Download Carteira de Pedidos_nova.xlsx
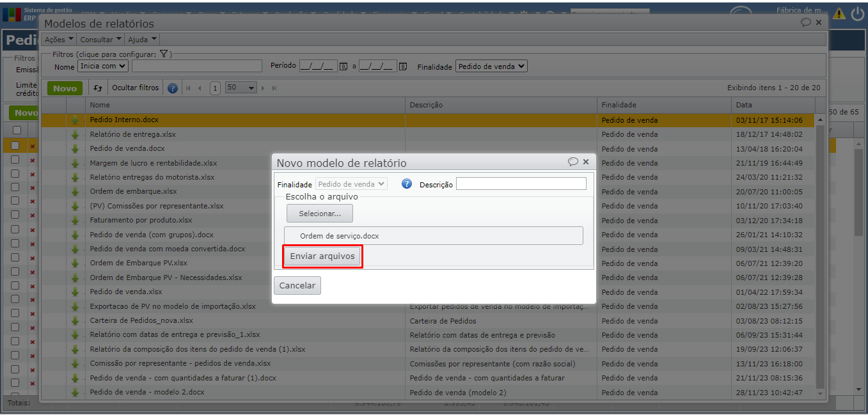The height and width of the screenshot is (415, 868). tap(75, 320)
